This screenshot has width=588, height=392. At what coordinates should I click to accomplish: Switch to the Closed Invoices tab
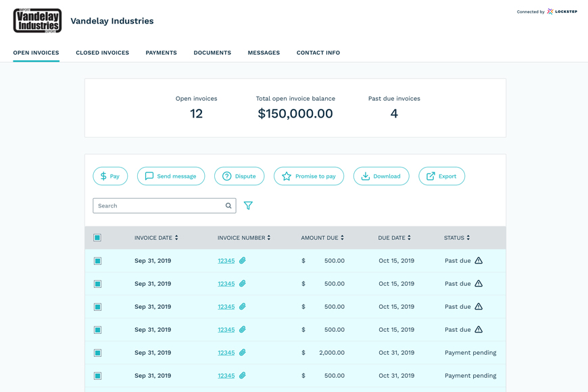(x=102, y=53)
